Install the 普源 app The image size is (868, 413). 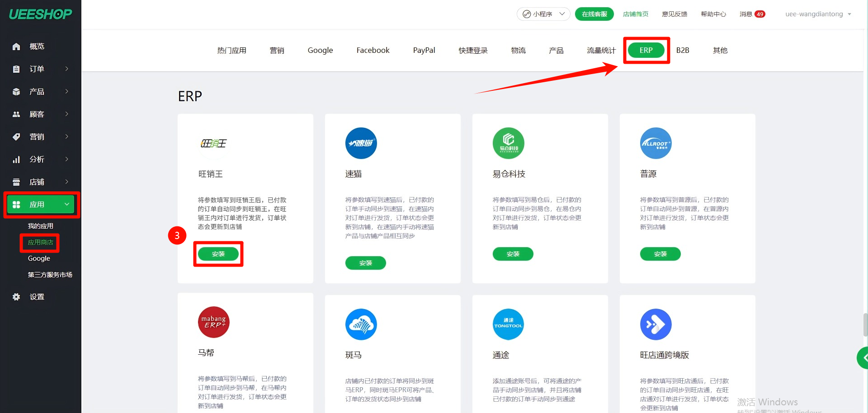point(660,254)
